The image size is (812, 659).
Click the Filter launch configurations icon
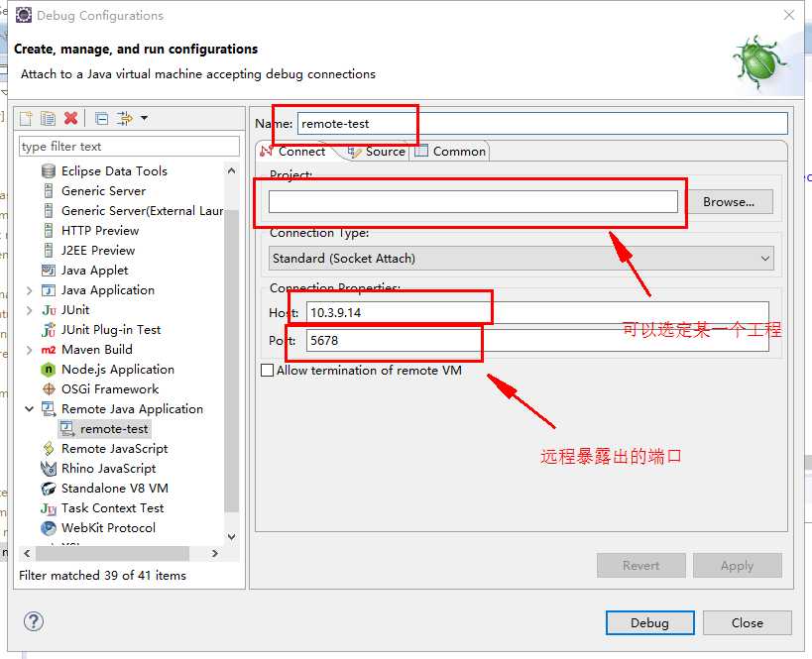tap(125, 119)
